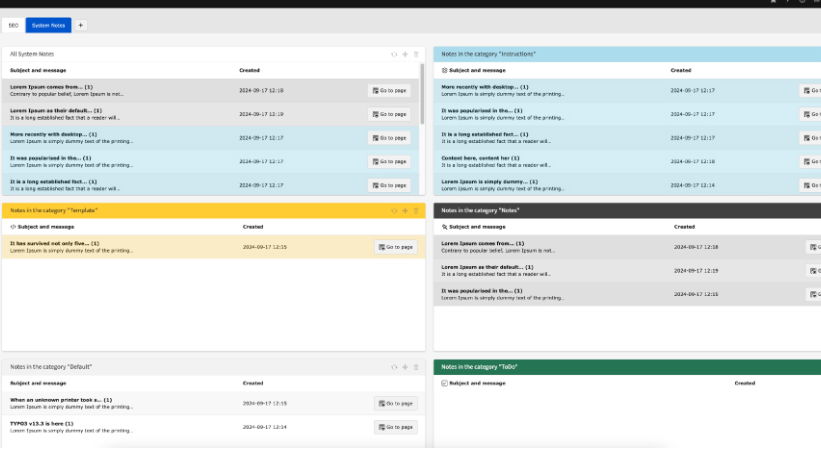Switch to the SEO dashboard tab
821x462 pixels.
point(14,25)
